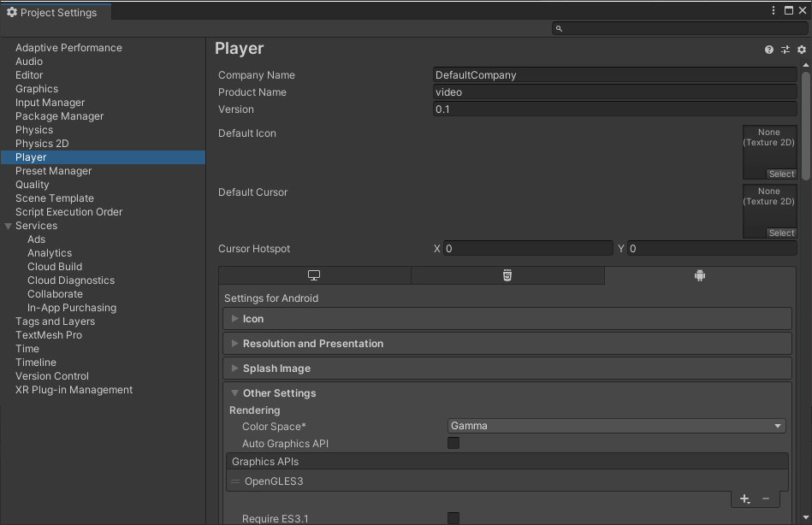Open Collaborate under Services
The image size is (812, 525).
55,294
